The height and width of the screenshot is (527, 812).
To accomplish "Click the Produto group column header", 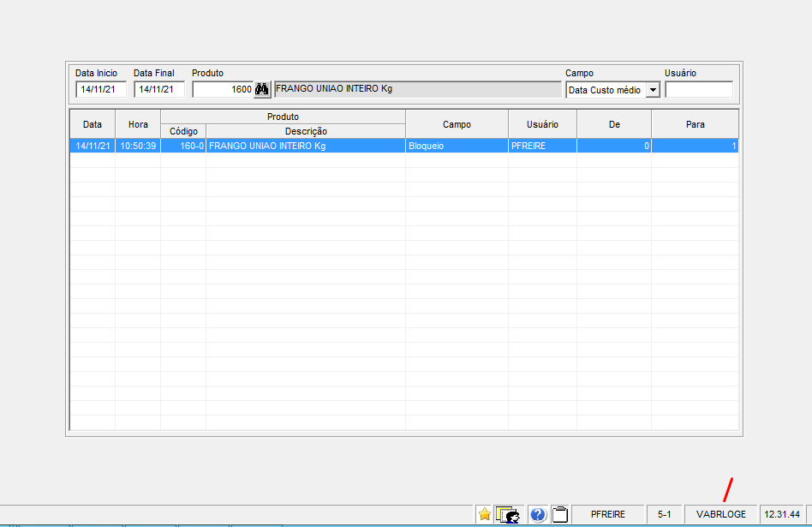I will tap(283, 117).
